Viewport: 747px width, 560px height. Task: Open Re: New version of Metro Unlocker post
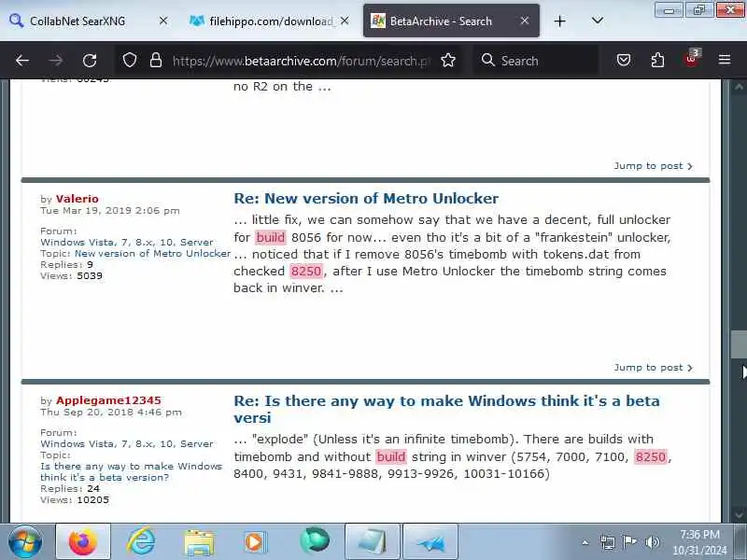[366, 198]
